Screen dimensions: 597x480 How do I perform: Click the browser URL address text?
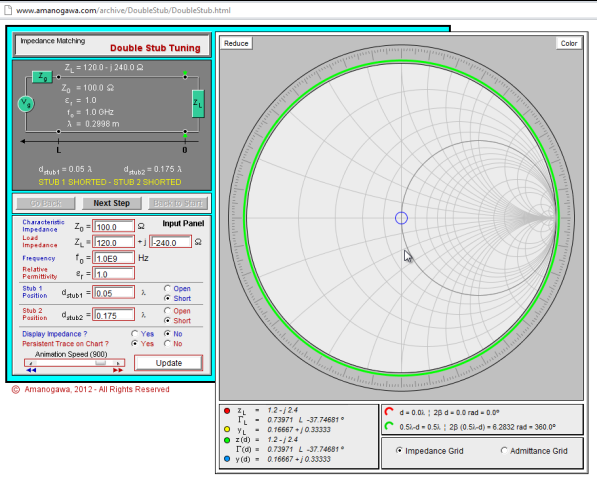[123, 10]
